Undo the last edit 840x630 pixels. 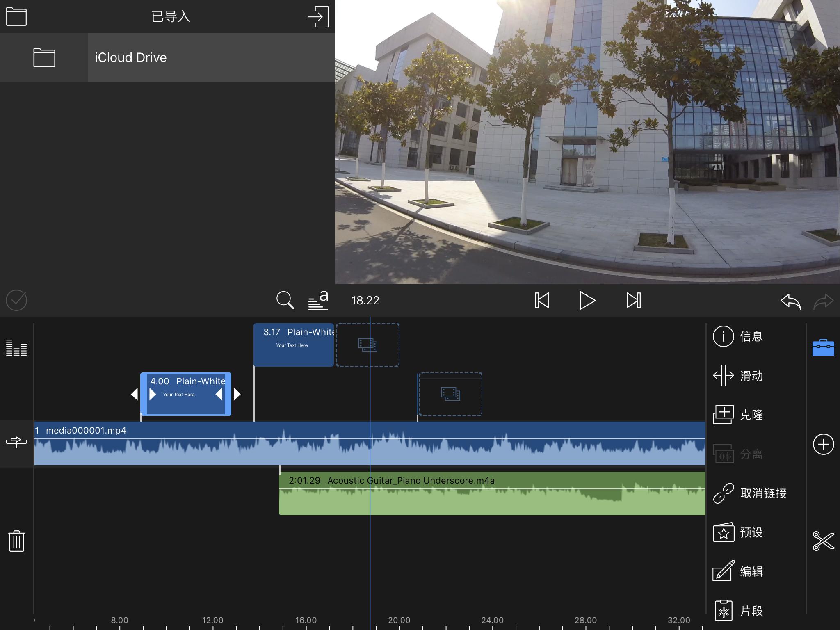(790, 301)
